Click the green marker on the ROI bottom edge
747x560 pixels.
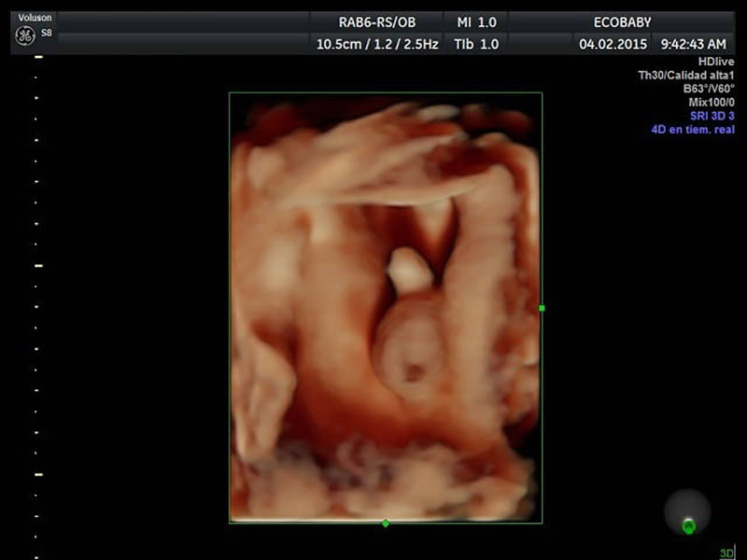[385, 523]
